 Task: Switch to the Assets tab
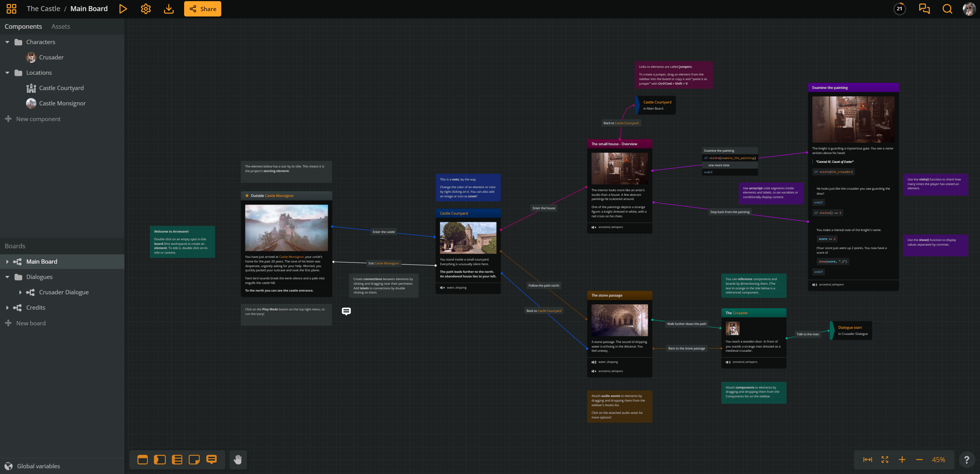(x=60, y=26)
